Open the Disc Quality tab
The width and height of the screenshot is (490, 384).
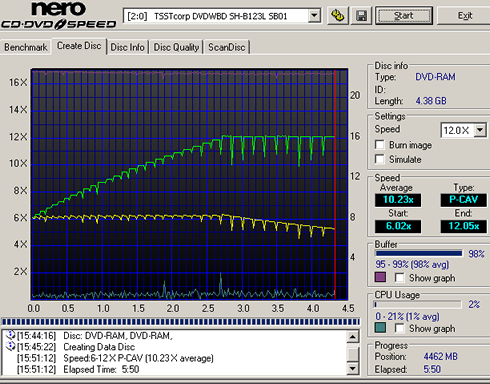pyautogui.click(x=176, y=47)
